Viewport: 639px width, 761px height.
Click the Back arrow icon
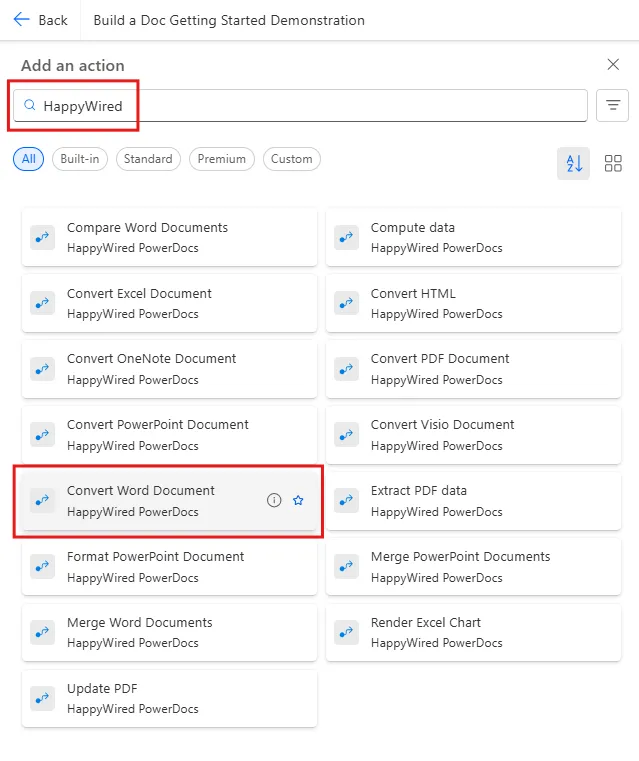coord(22,19)
